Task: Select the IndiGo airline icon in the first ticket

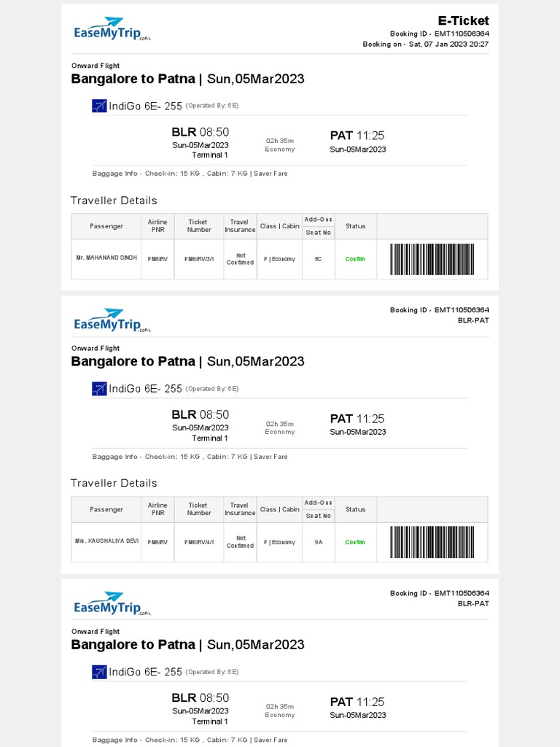Action: tap(99, 106)
